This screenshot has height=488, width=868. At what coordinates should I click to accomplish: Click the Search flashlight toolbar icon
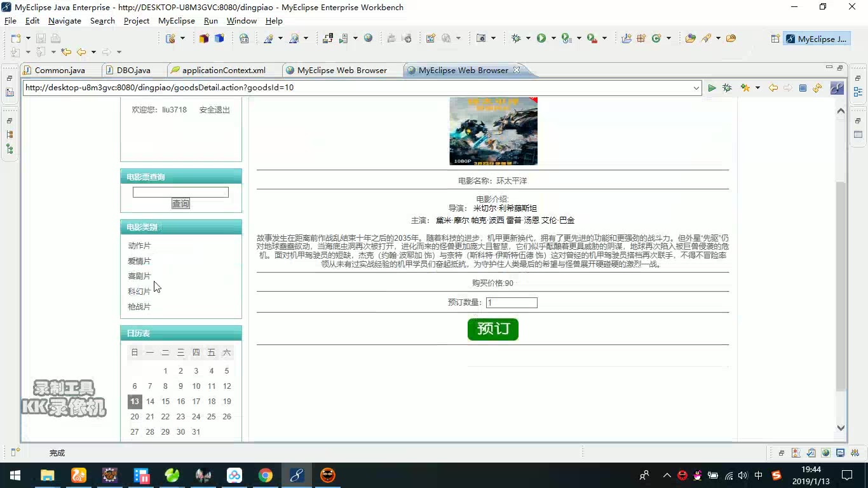click(x=707, y=39)
